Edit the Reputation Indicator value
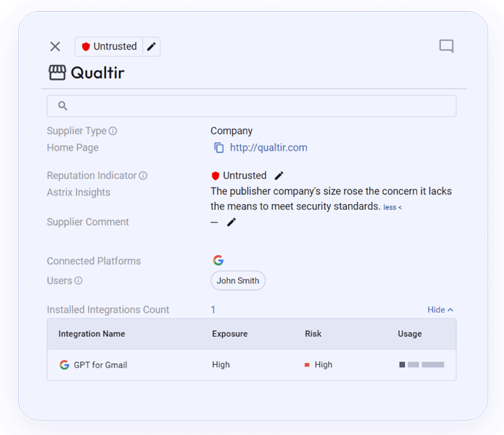 coord(279,176)
